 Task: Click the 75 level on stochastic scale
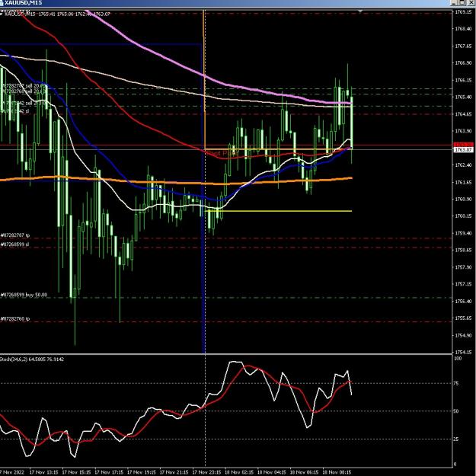(x=456, y=383)
